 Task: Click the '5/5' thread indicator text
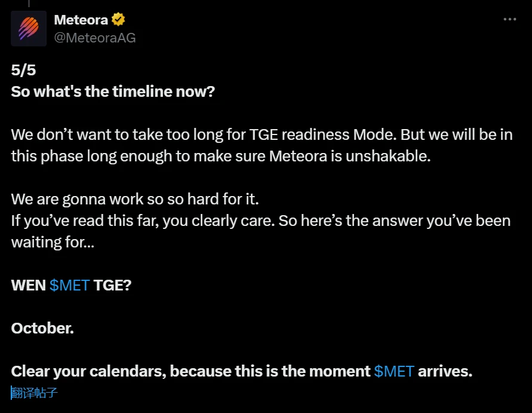click(23, 69)
